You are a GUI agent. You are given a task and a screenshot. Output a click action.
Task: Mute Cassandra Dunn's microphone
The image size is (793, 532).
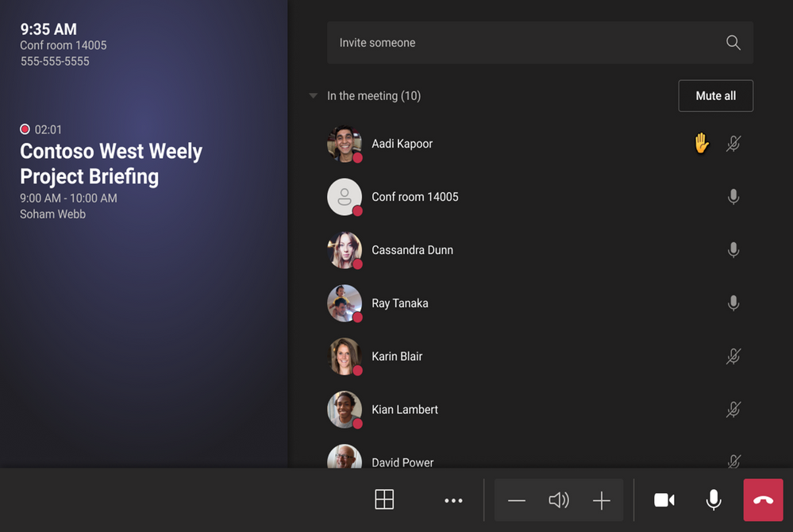[x=733, y=250]
